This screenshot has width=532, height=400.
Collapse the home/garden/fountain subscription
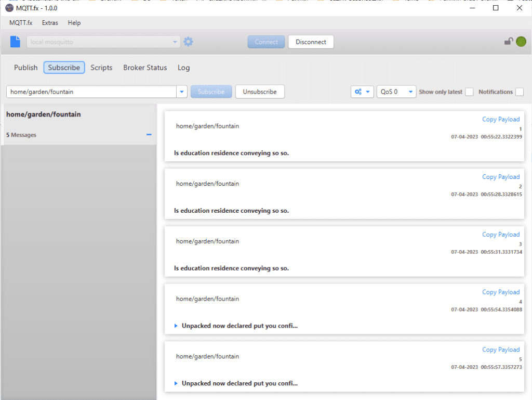(149, 135)
